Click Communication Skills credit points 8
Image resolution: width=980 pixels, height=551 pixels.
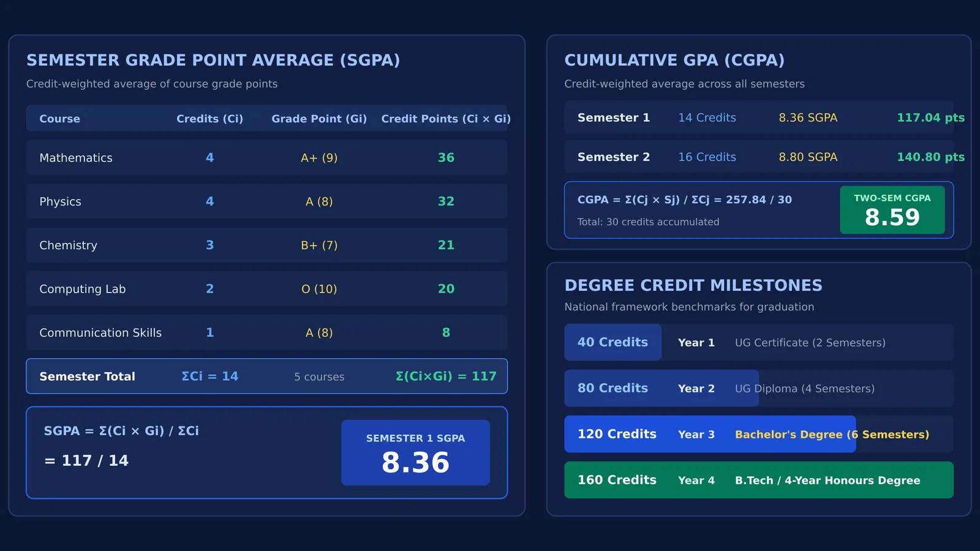446,332
